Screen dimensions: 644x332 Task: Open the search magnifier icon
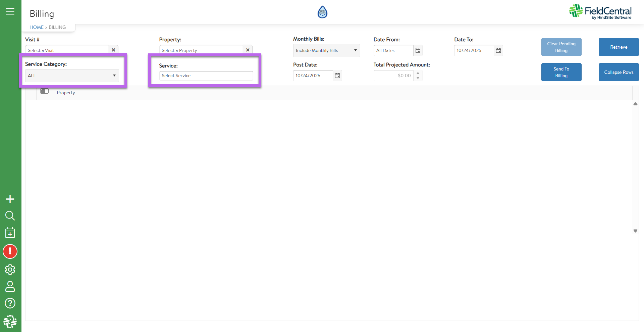click(10, 216)
